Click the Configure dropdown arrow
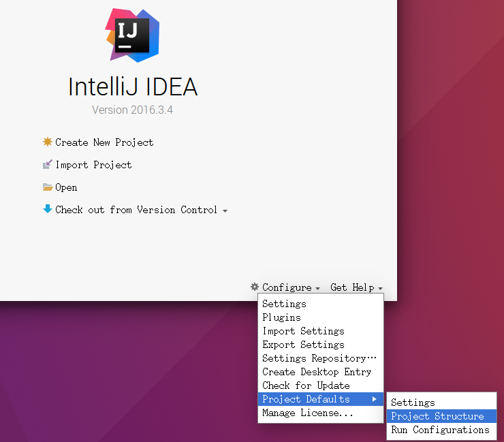 (x=317, y=288)
